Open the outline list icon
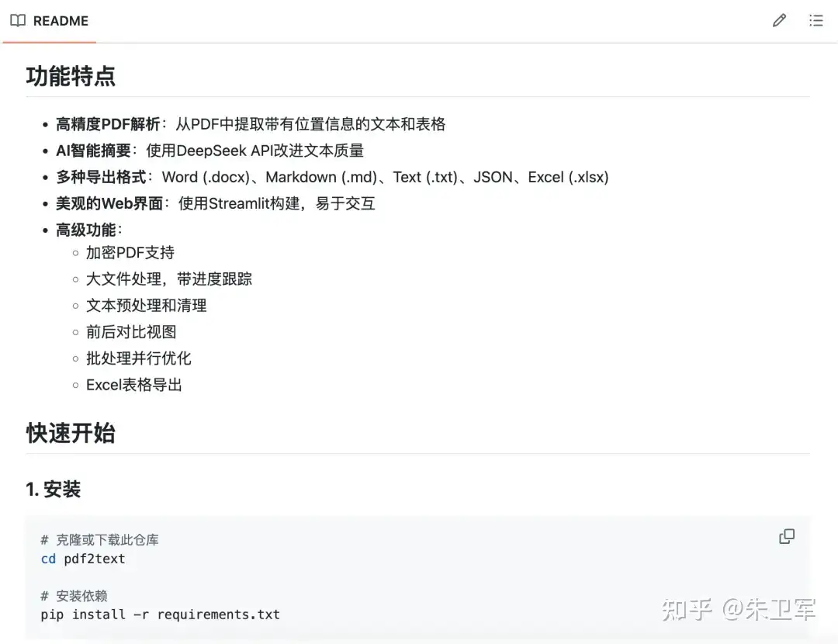 816,21
